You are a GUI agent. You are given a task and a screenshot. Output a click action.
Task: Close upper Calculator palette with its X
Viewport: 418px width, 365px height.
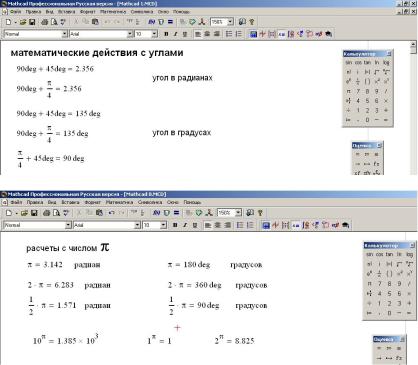point(389,54)
